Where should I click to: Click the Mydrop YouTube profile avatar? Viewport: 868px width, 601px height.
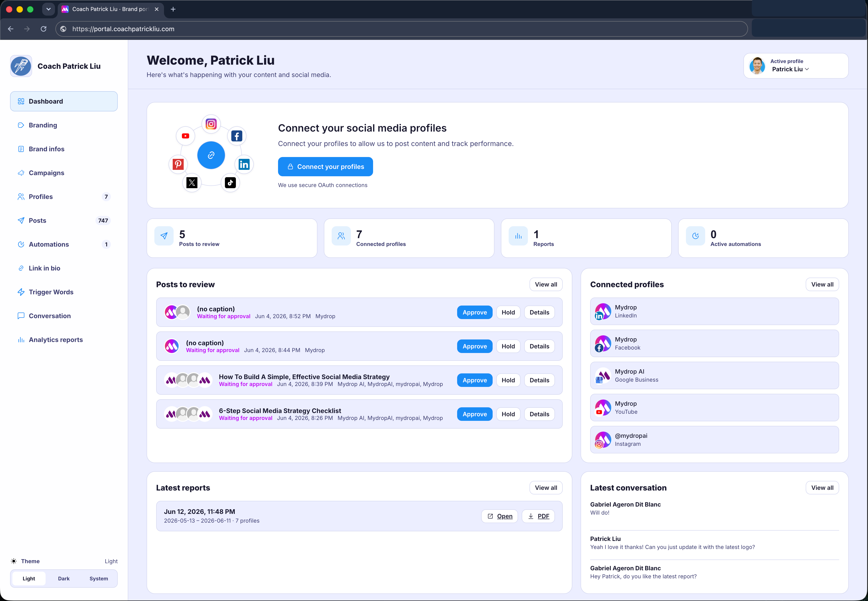tap(603, 408)
